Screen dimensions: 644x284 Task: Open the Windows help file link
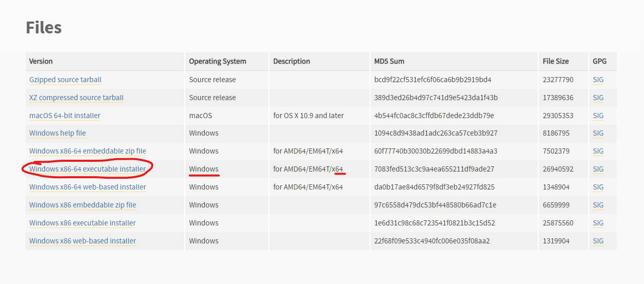(57, 133)
